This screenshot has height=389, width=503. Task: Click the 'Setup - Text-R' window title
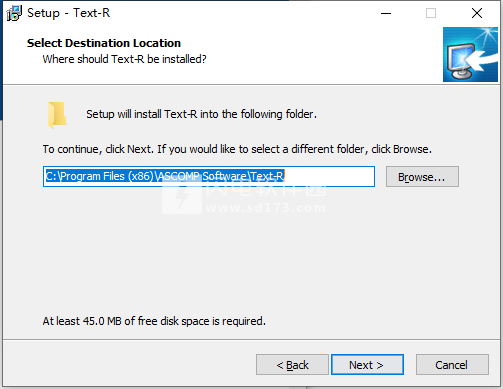coord(68,13)
